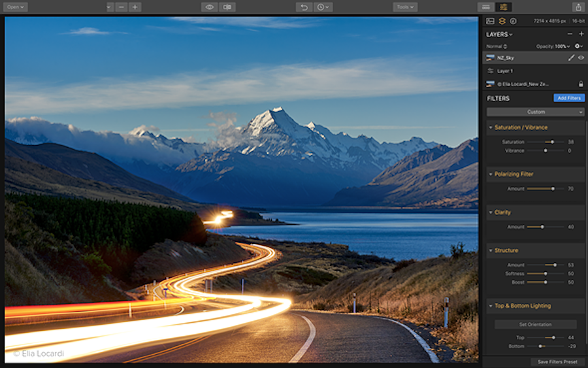Open the Normal blend mode dropdown

pos(497,46)
